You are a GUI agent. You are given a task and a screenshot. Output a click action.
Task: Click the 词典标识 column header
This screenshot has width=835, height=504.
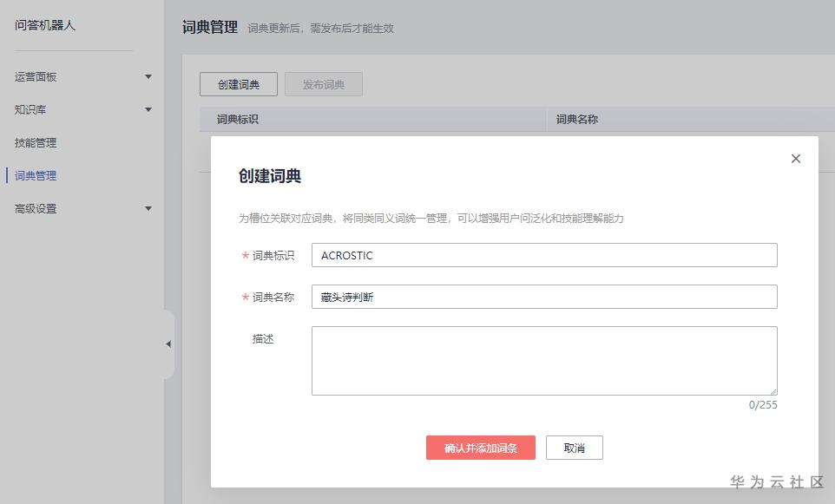238,120
